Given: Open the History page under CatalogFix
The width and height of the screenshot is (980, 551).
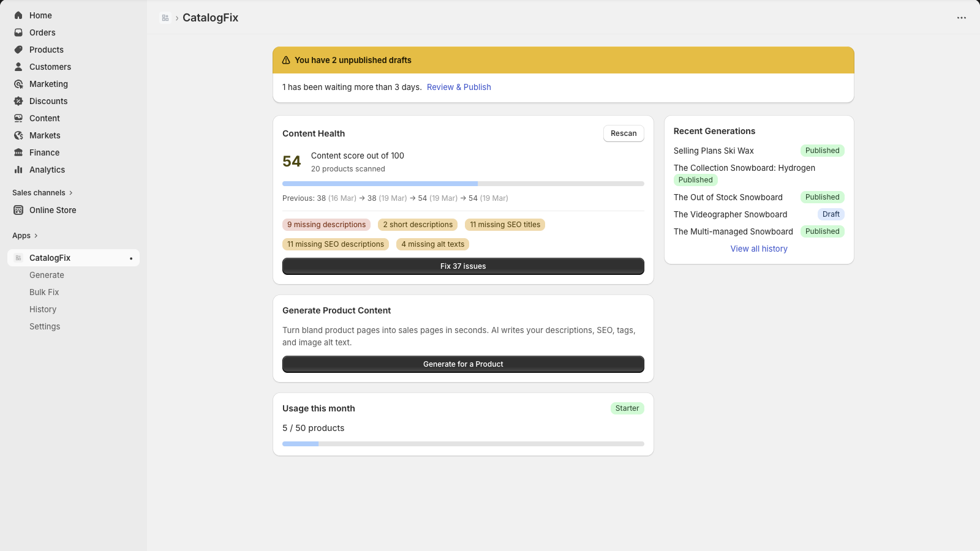Looking at the screenshot, I should [43, 309].
